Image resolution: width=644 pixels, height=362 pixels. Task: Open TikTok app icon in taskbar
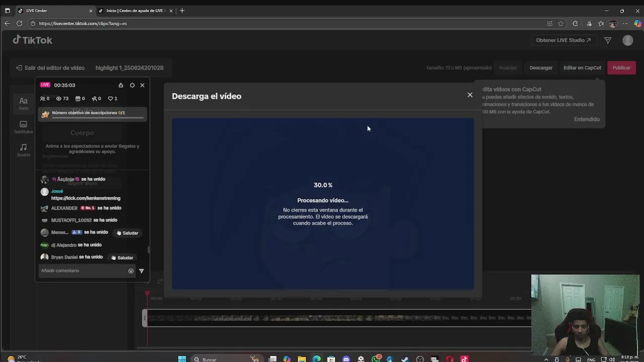[x=464, y=359]
